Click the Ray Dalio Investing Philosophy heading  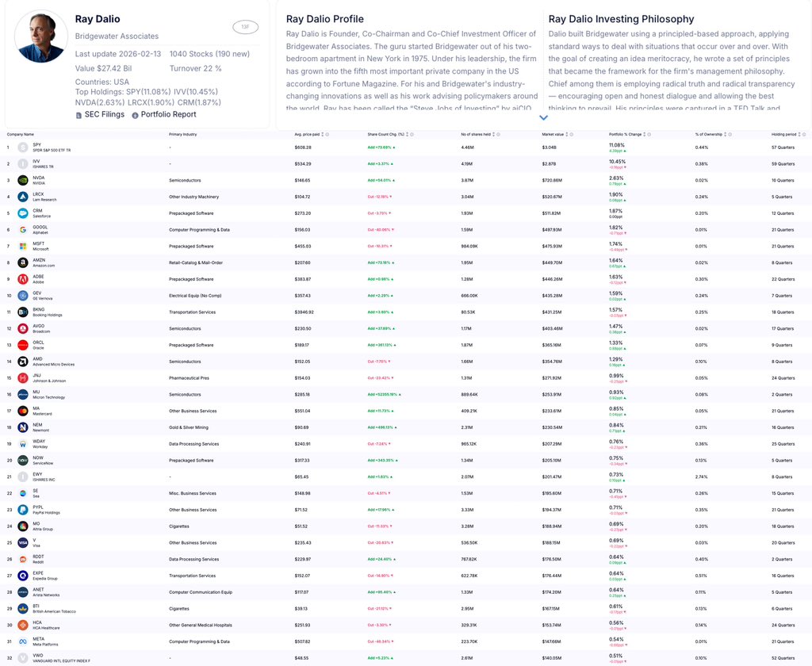621,19
